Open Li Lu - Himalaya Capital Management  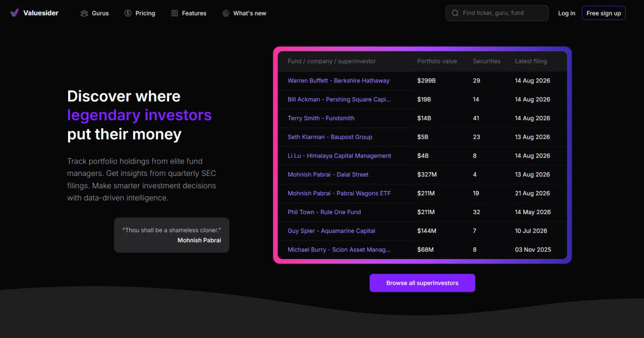(339, 156)
